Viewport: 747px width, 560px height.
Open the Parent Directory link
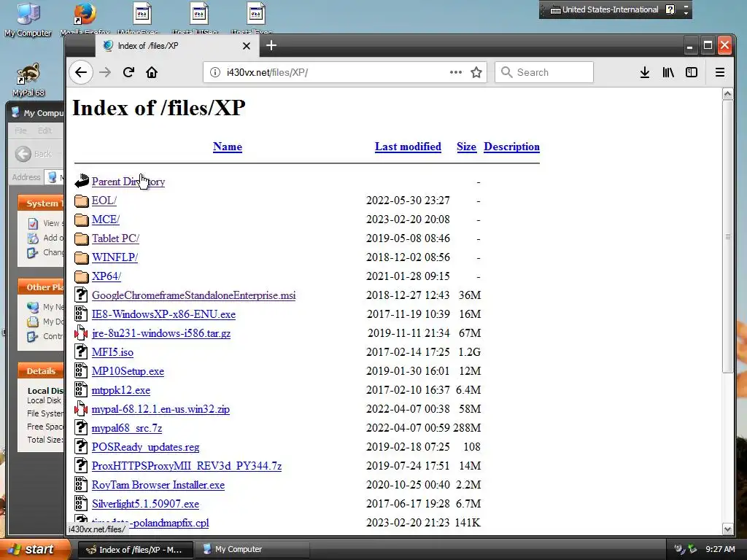pyautogui.click(x=128, y=182)
